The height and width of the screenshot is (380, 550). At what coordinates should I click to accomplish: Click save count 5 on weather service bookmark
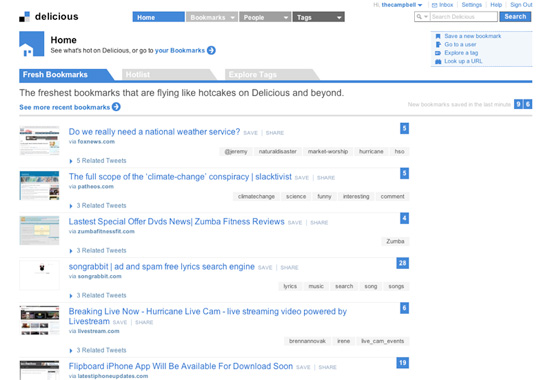[x=404, y=128]
